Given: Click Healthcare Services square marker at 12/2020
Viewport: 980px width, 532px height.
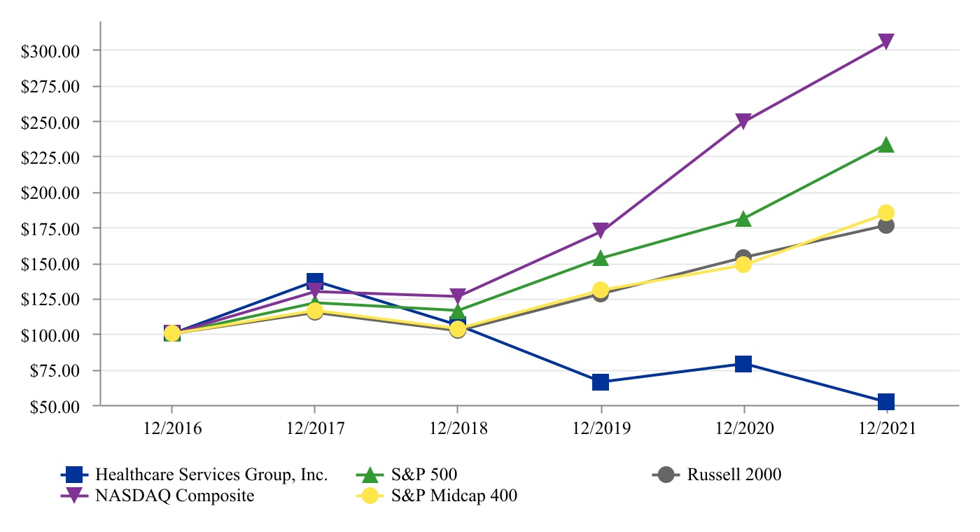Looking at the screenshot, I should coord(743,363).
